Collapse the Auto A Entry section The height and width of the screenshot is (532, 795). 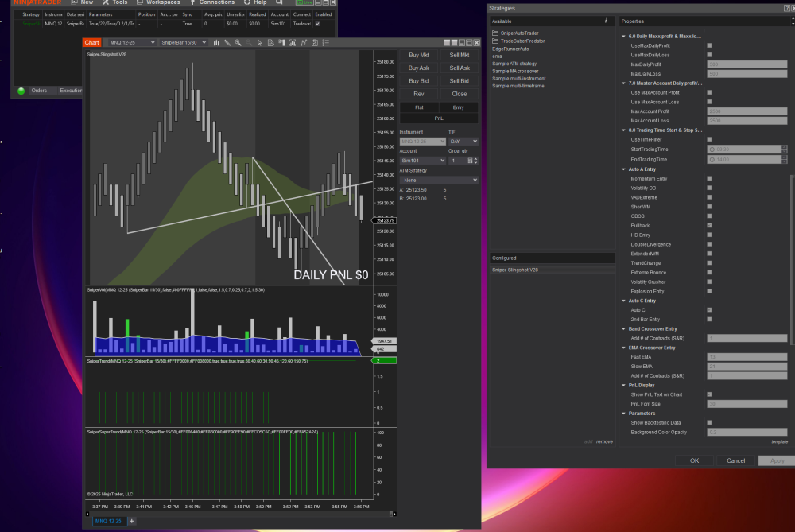[622, 169]
